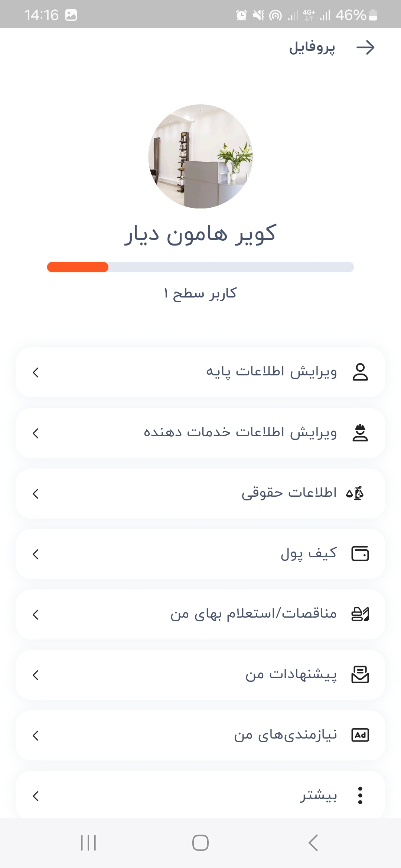
Task: Open نیازمندی‌های من label
Action: tap(285, 735)
